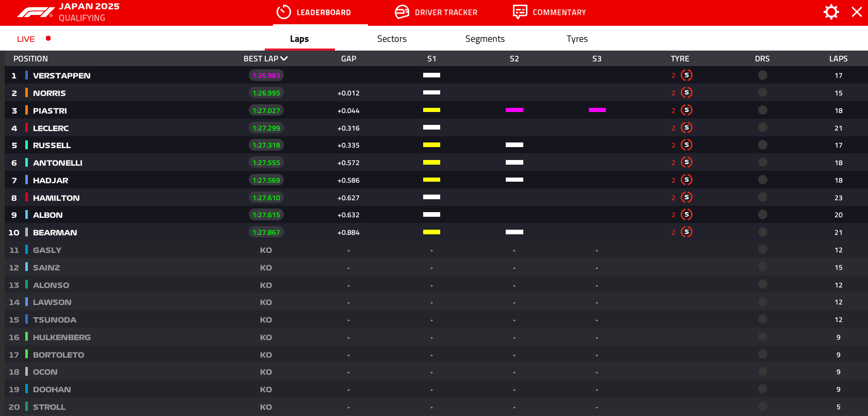Click Hamilton's 23 laps count
This screenshot has width=868, height=416.
tap(838, 198)
